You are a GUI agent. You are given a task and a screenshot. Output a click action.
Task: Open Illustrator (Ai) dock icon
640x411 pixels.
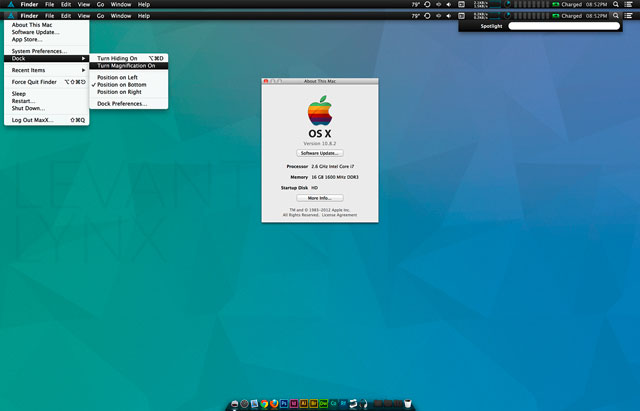(x=303, y=404)
